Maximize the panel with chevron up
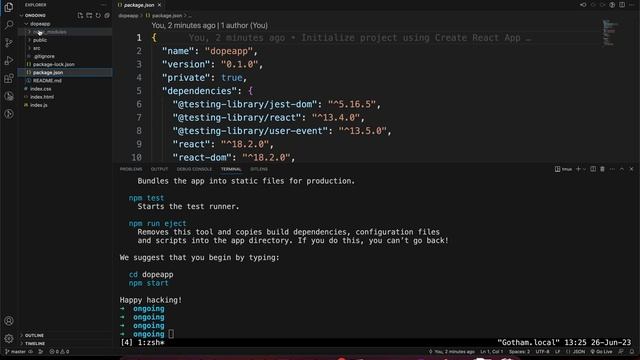The image size is (640, 360). [x=622, y=169]
